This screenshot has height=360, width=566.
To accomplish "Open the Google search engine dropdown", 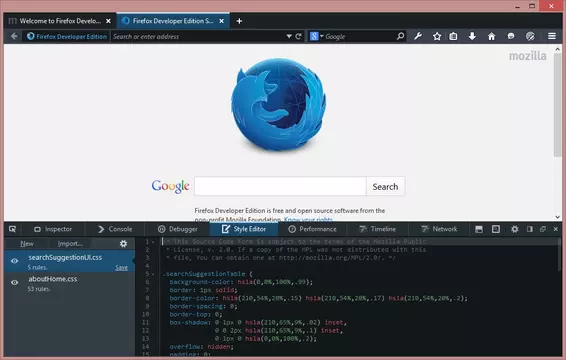I will tap(316, 36).
